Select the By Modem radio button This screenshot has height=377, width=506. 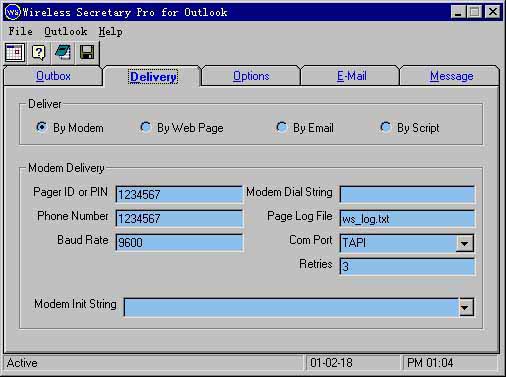[x=42, y=127]
